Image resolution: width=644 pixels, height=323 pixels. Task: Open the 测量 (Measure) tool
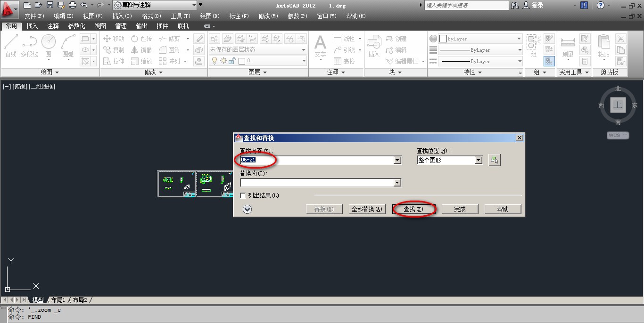point(567,45)
